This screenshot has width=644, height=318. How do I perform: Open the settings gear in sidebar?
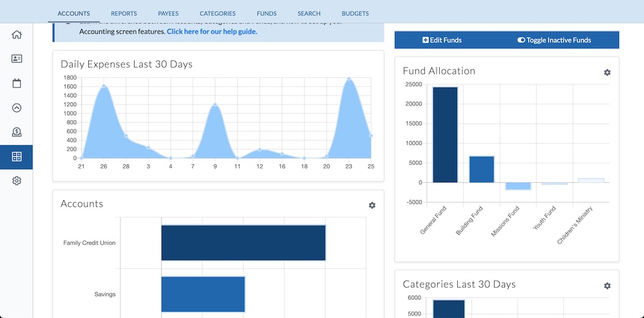(17, 181)
